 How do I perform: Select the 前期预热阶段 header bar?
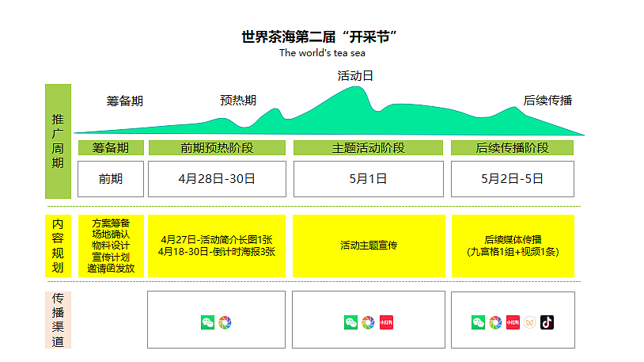pos(217,147)
